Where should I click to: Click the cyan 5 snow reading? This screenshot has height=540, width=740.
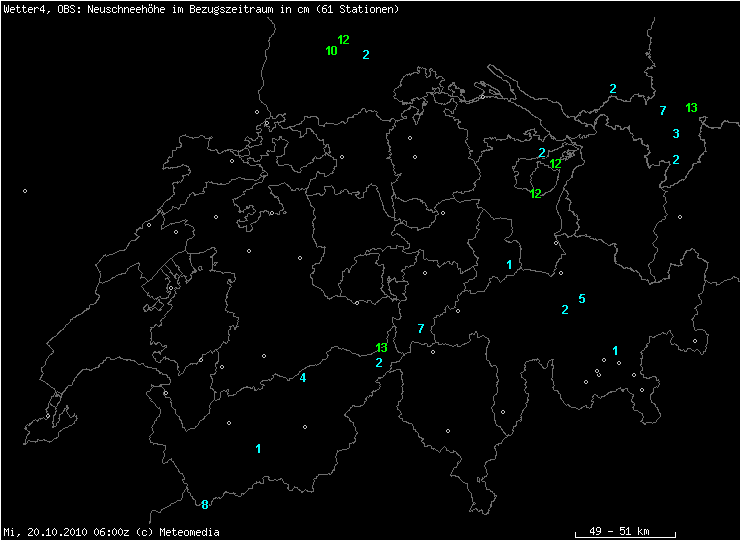pyautogui.click(x=582, y=299)
